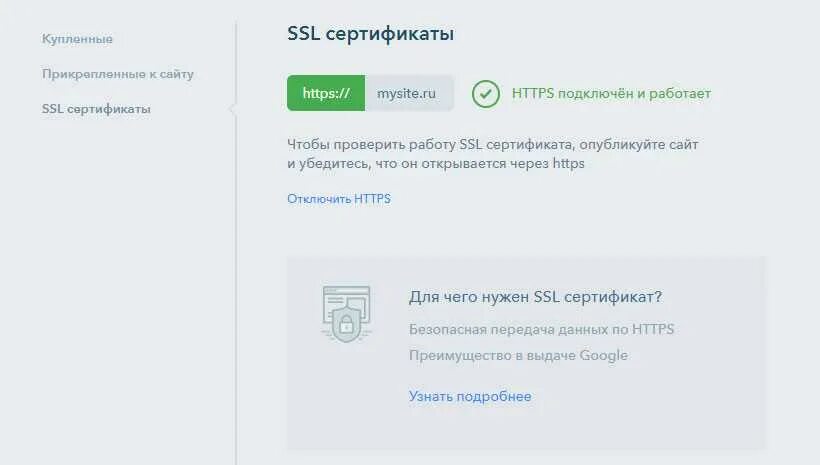This screenshot has height=465, width=820.
Task: Click the SSL shield padlock icon
Action: click(347, 325)
